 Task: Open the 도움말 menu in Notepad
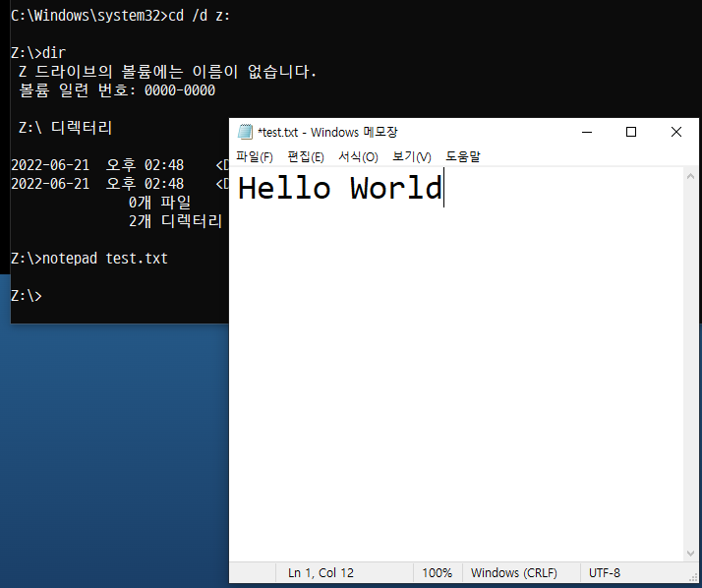(462, 156)
